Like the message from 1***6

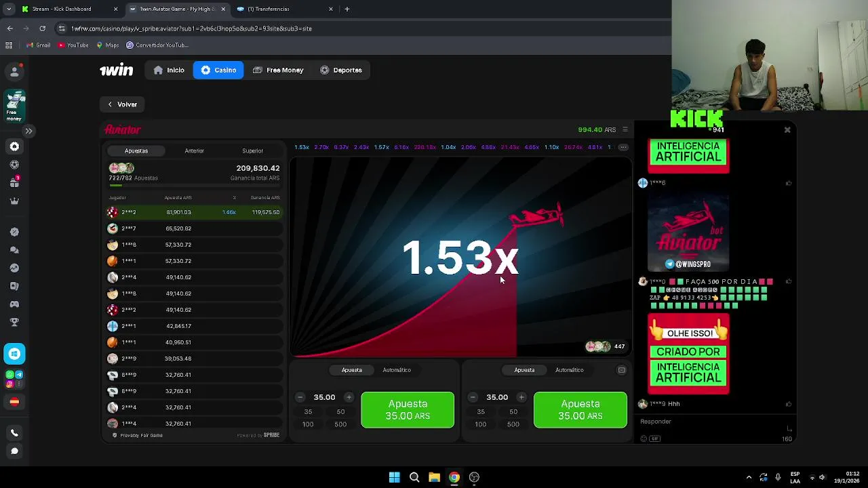click(x=789, y=183)
